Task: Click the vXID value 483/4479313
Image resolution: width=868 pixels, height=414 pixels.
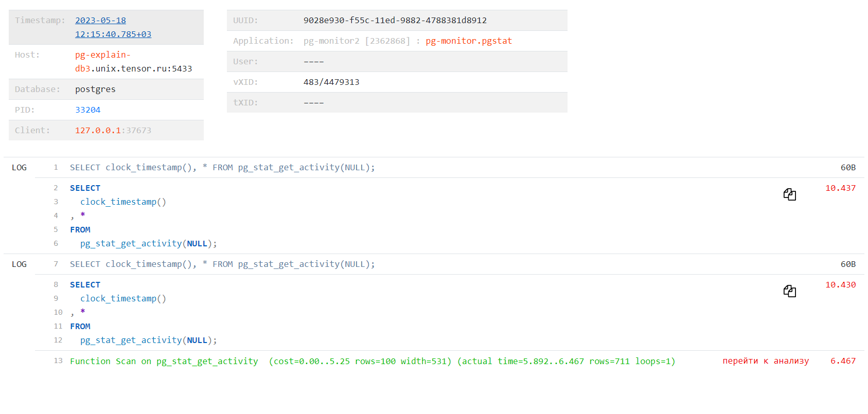Action: [331, 82]
